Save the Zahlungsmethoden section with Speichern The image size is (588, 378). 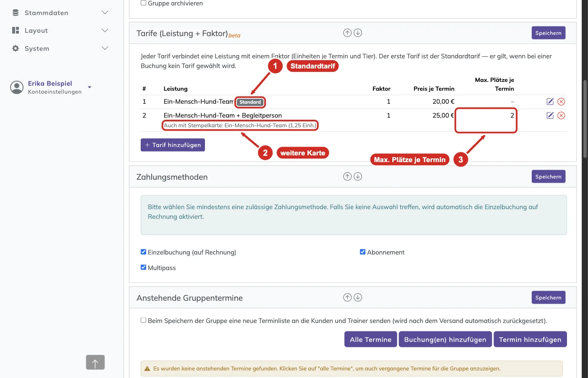coord(549,176)
